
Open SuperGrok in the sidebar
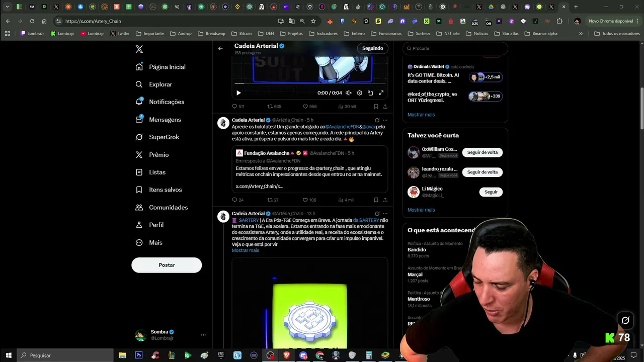pyautogui.click(x=157, y=137)
